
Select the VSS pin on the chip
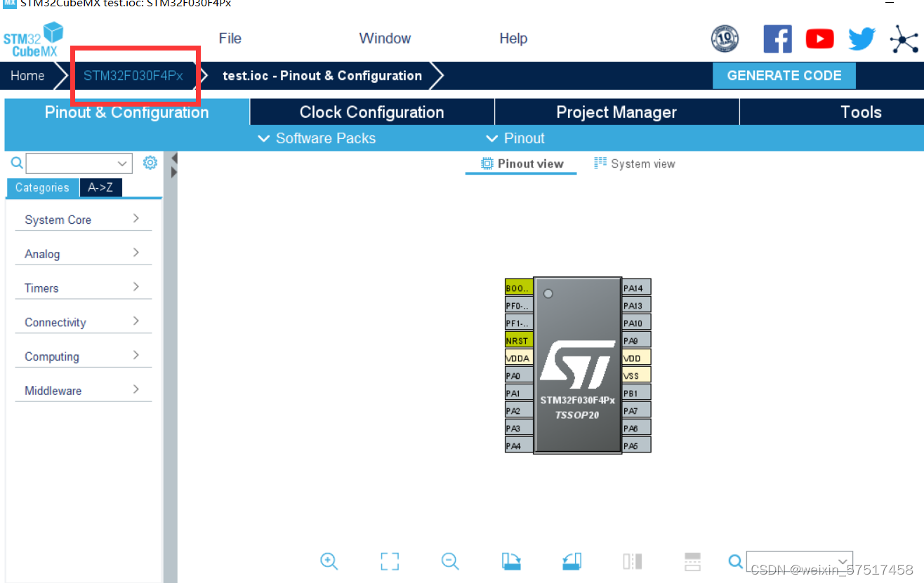click(637, 375)
